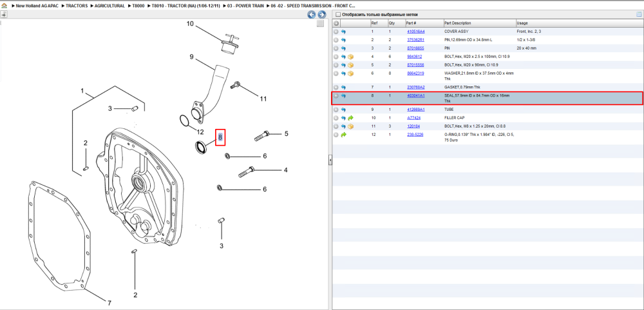Viewport: 644px width, 310px height.
Task: Click package box icon for part 120104
Action: pos(351,126)
